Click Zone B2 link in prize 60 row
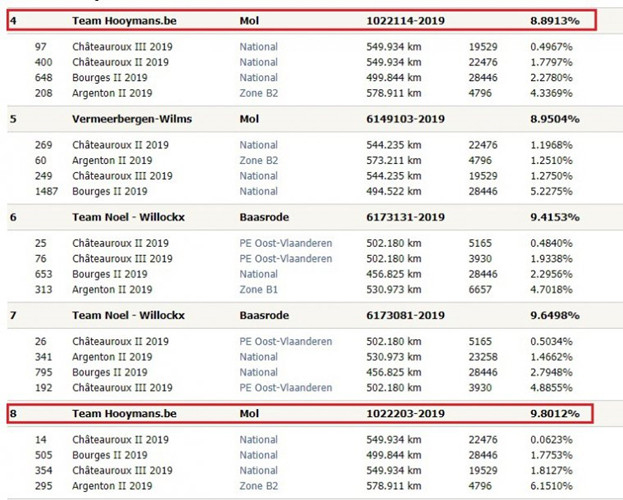This screenshot has width=623, height=500. coord(258,160)
